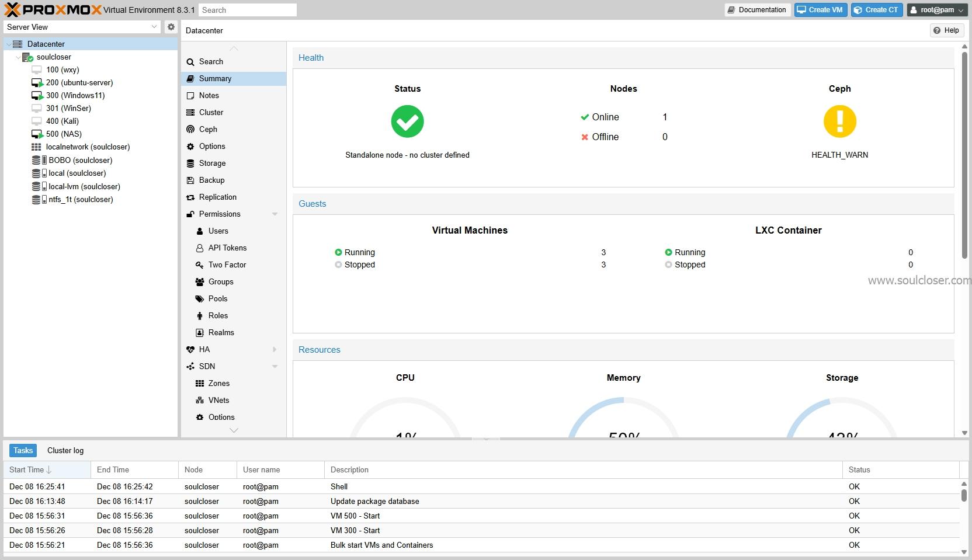Click the Proxmox logo

(53, 9)
